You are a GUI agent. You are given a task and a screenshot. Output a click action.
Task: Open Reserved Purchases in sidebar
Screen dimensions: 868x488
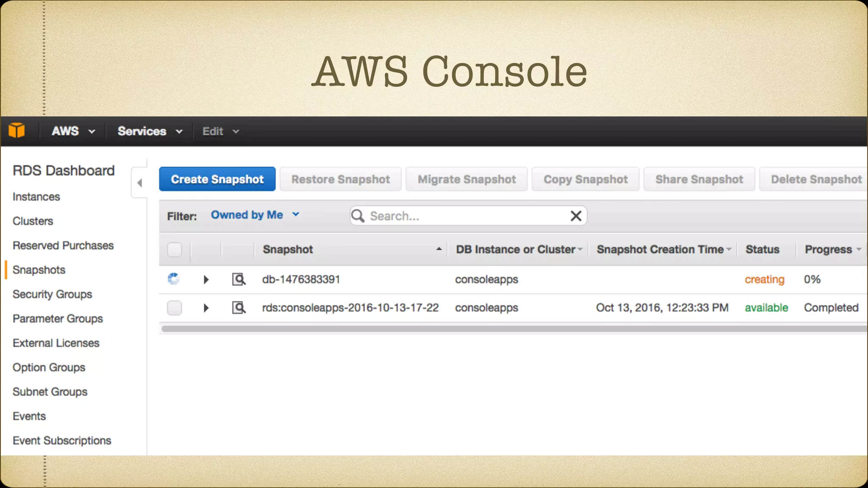tap(63, 246)
